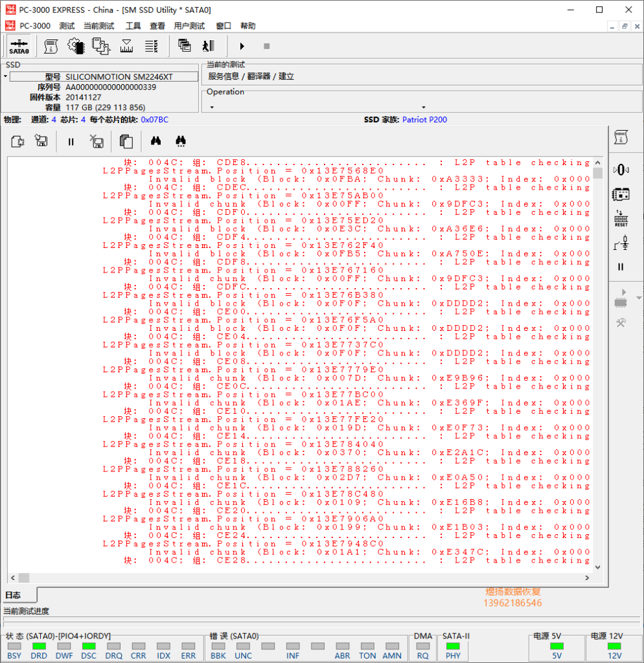Open the 工具 menu
The image size is (644, 663).
133,26
